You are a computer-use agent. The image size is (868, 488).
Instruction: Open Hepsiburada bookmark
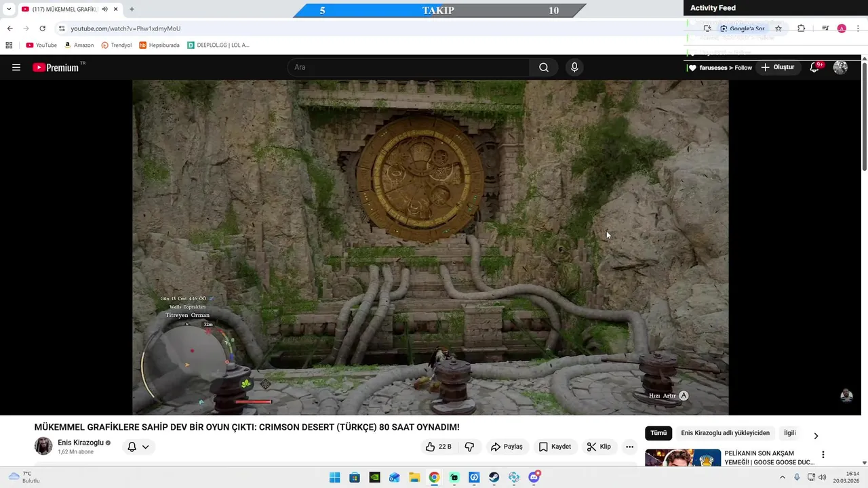[x=159, y=45]
